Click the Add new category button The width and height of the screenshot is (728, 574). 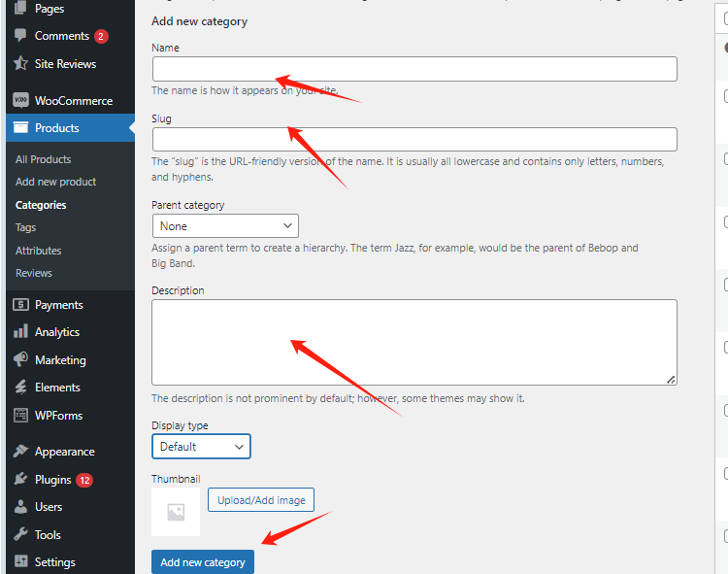tap(203, 562)
